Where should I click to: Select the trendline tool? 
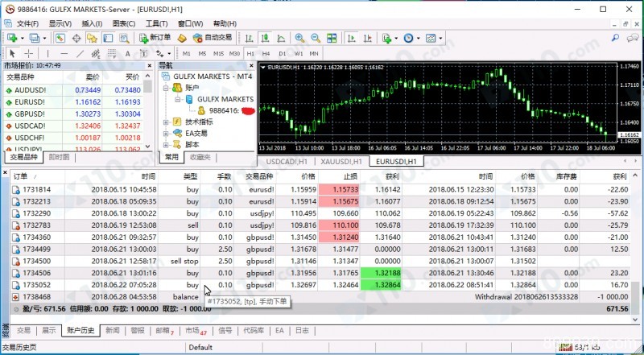point(80,53)
